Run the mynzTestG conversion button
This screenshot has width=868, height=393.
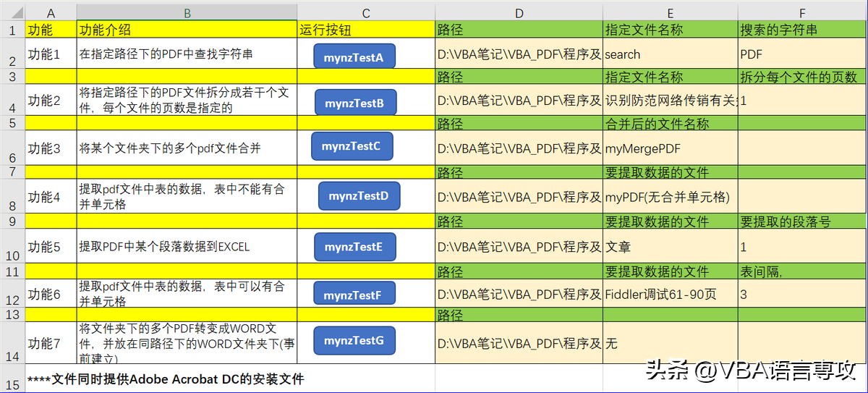pos(354,340)
